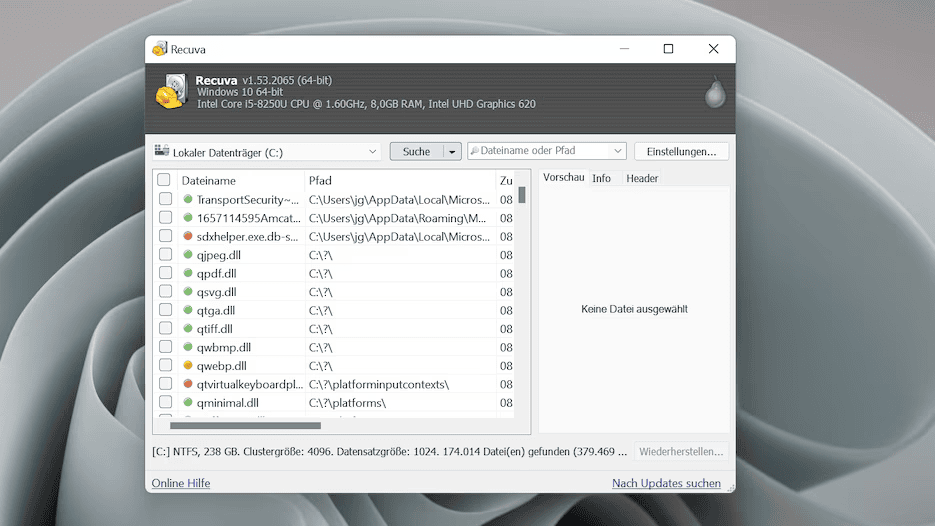Check the box for qtiff.dll
Image resolution: width=935 pixels, height=526 pixels.
click(x=165, y=329)
